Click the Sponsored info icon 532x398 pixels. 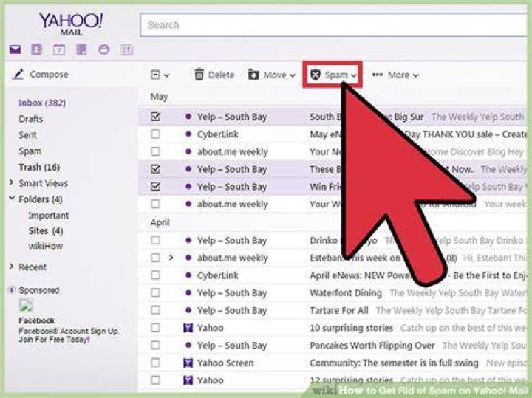click(12, 290)
